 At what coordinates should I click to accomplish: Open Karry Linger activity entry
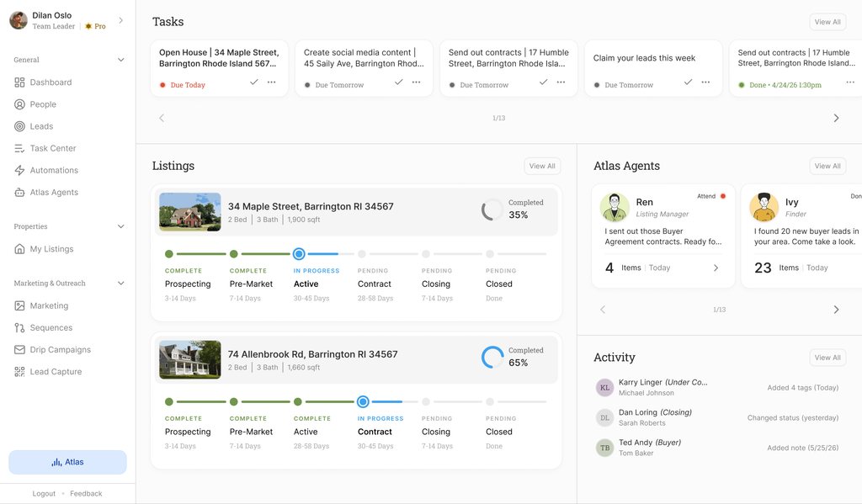[717, 388]
